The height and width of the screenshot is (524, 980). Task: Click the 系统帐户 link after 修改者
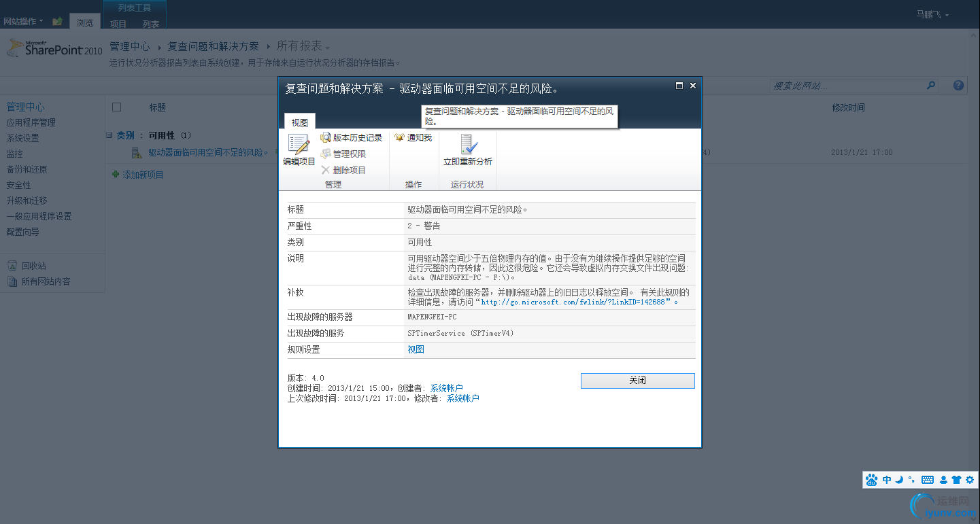[463, 398]
